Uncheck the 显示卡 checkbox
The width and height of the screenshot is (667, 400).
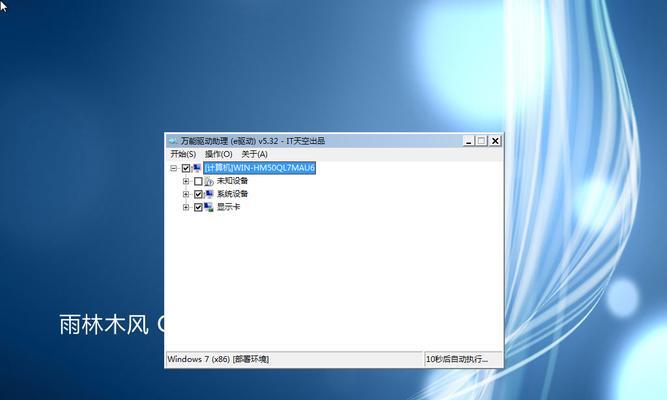[198, 208]
